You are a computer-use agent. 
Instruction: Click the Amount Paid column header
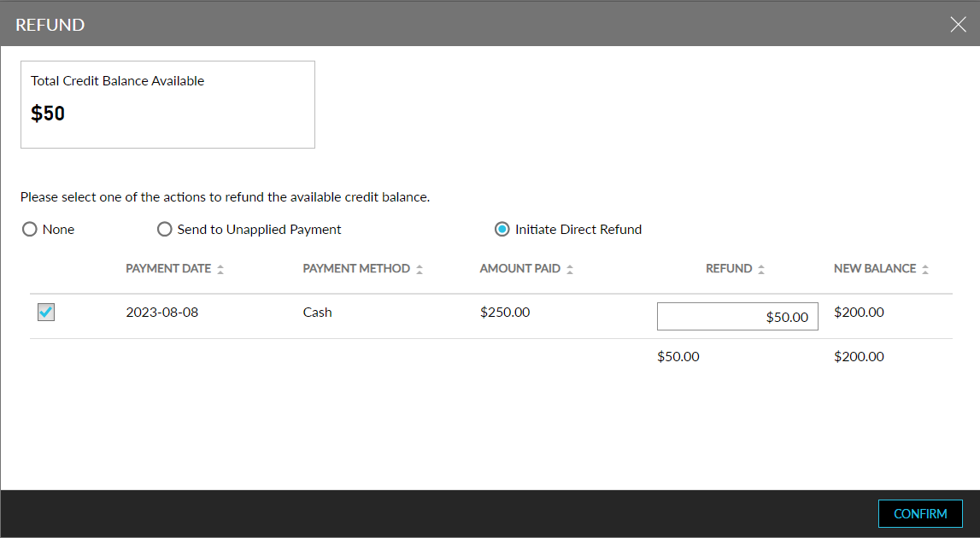click(x=520, y=267)
